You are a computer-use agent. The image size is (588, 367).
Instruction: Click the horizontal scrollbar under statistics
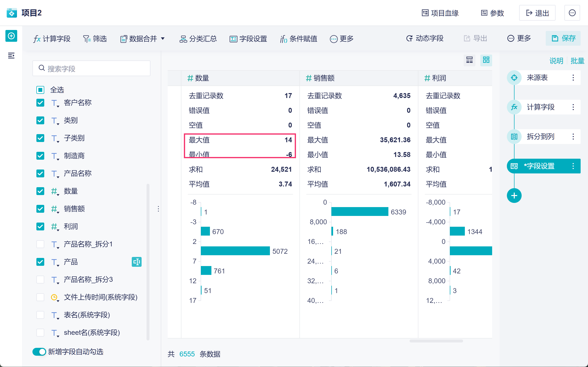(x=436, y=341)
